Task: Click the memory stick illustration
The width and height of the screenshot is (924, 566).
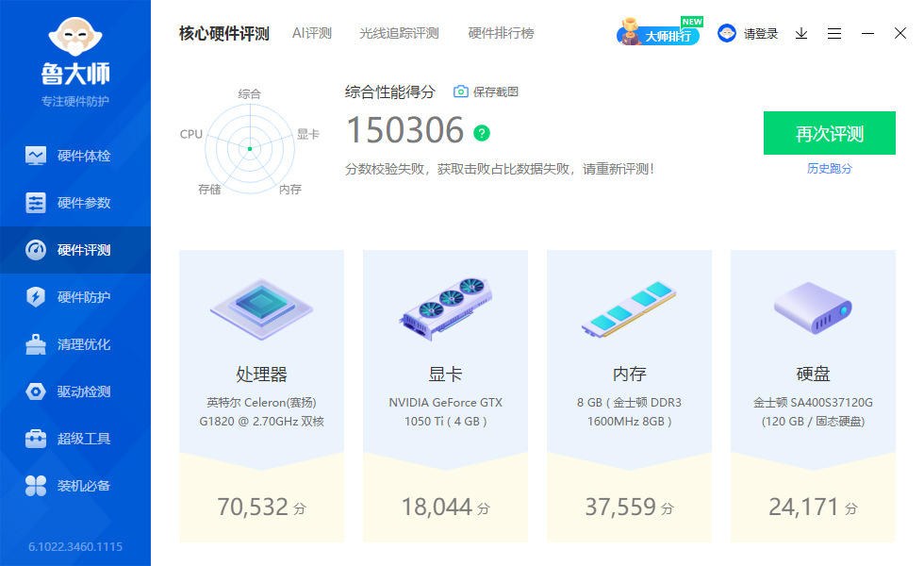Action: point(630,309)
